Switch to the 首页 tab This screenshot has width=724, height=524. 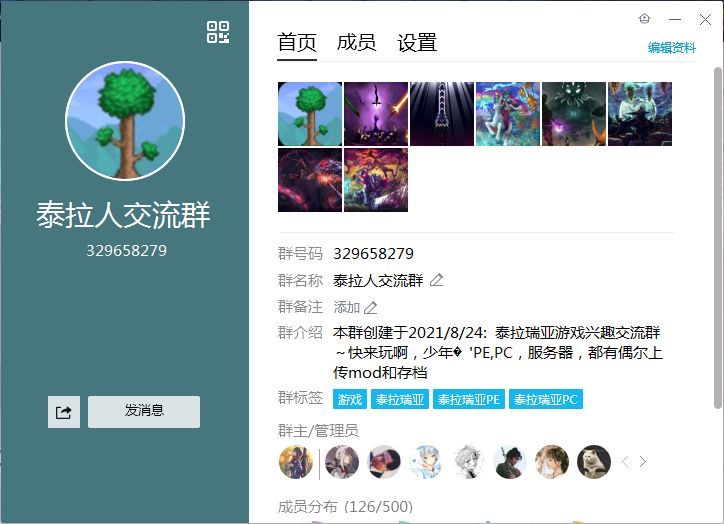(297, 42)
